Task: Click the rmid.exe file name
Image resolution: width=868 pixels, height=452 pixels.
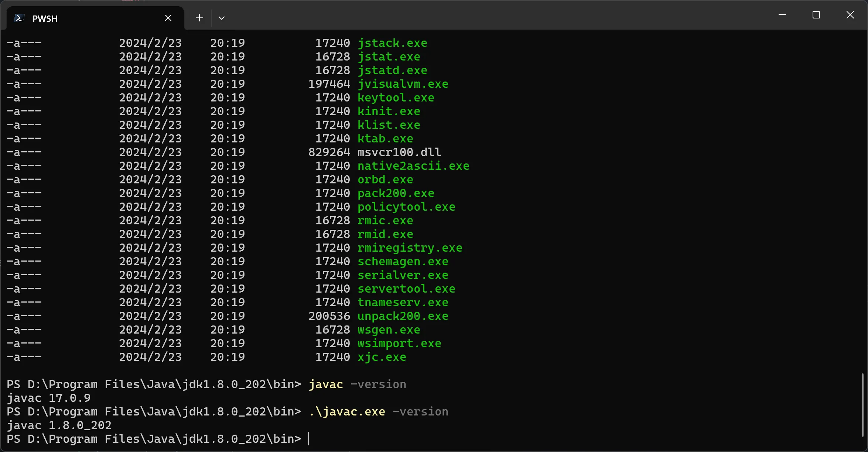Action: click(x=385, y=234)
